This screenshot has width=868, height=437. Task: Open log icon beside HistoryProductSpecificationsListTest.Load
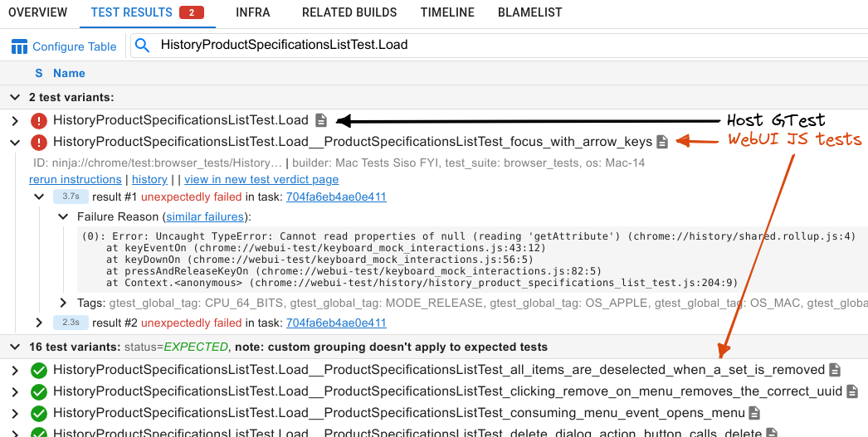pyautogui.click(x=321, y=120)
